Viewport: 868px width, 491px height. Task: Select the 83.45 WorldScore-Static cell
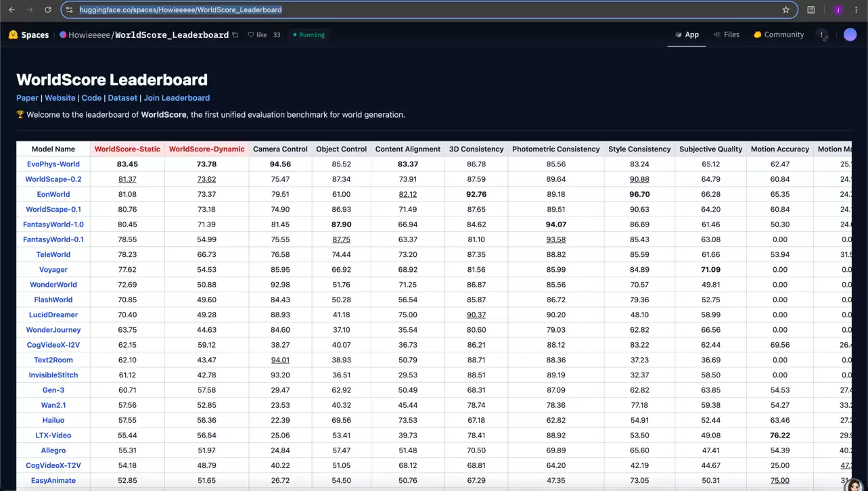(127, 164)
